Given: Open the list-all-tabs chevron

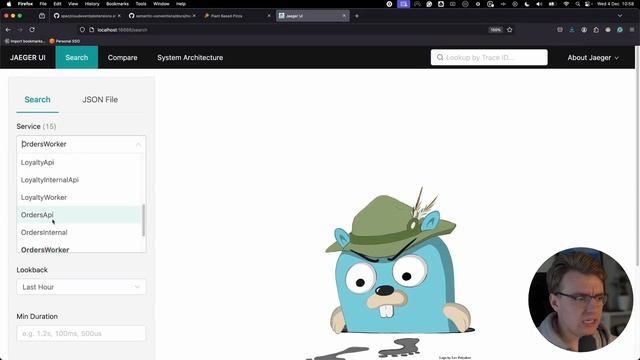Looking at the screenshot, I should 620,16.
